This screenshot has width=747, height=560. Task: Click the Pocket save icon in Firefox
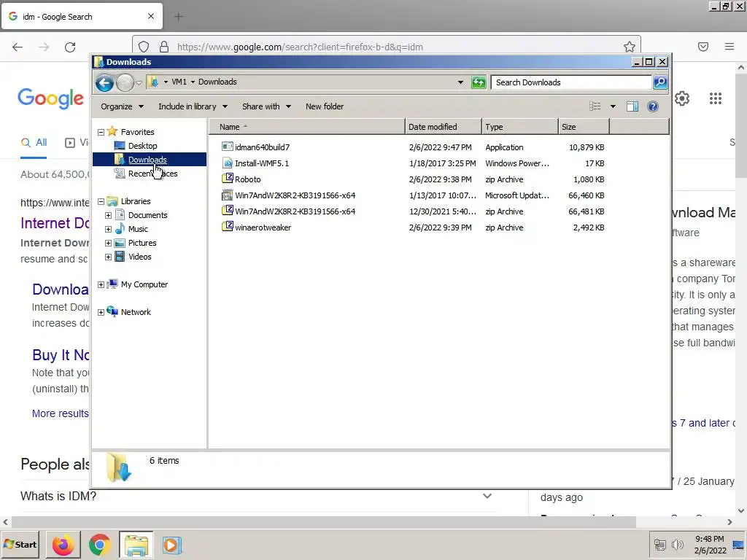[x=703, y=47]
